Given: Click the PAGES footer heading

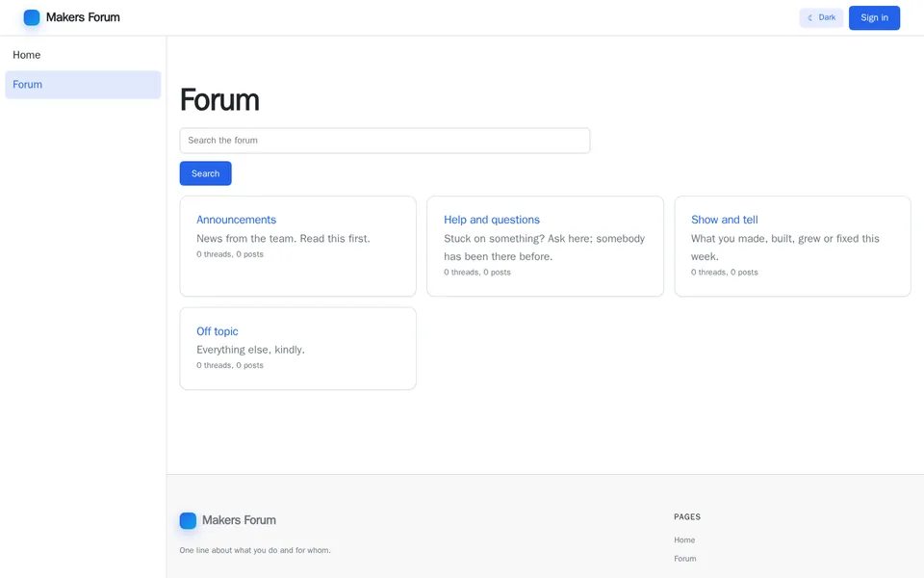Looking at the screenshot, I should click(x=687, y=516).
